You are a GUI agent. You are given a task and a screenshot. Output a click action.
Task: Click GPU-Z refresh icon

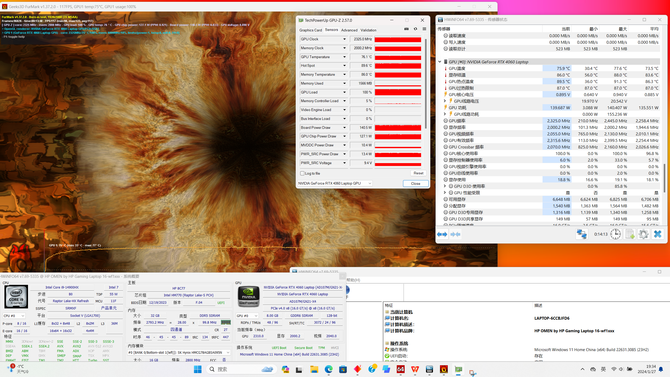pos(415,29)
